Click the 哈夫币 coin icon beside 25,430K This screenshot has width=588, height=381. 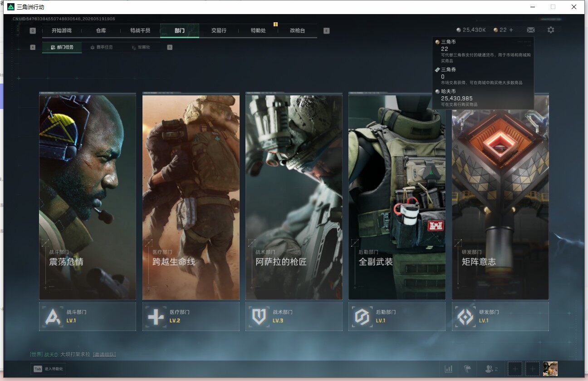[x=459, y=30]
